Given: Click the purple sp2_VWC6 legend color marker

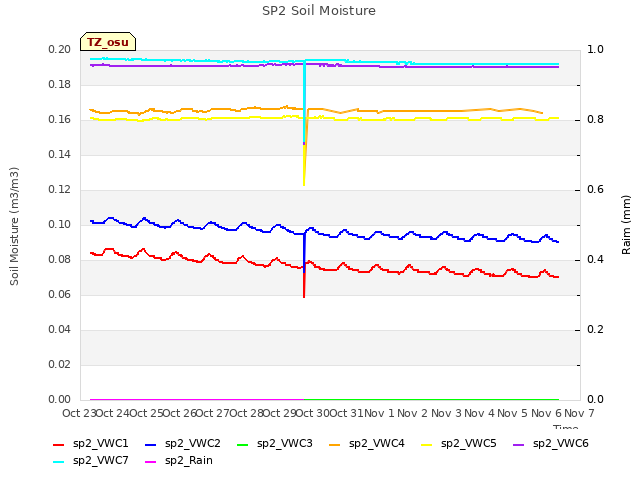Looking at the screenshot, I should pyautogui.click(x=519, y=445).
